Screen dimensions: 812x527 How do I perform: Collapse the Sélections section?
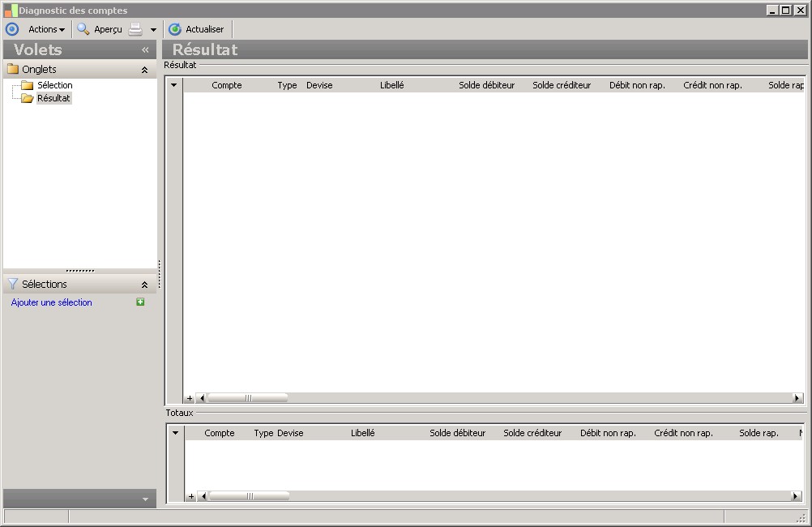pos(144,285)
